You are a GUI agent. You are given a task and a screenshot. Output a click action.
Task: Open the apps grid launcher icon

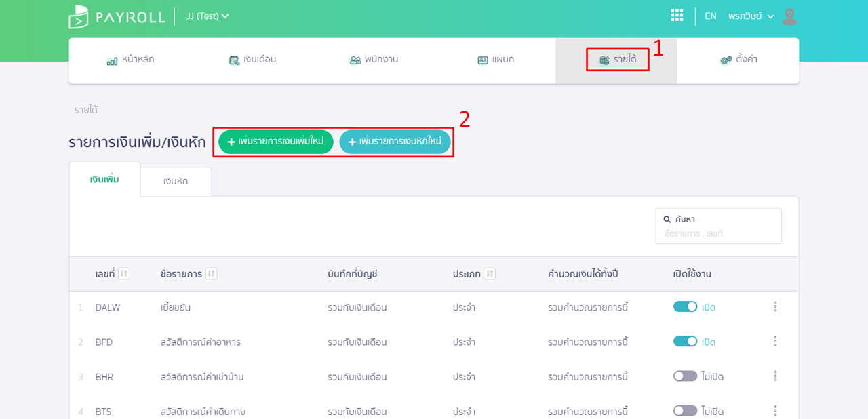[x=676, y=16]
